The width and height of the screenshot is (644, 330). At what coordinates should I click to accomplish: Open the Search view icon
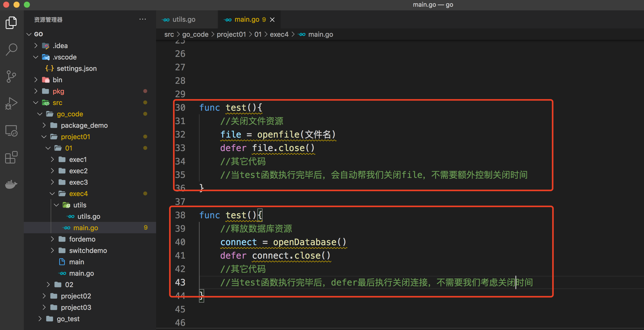point(11,49)
